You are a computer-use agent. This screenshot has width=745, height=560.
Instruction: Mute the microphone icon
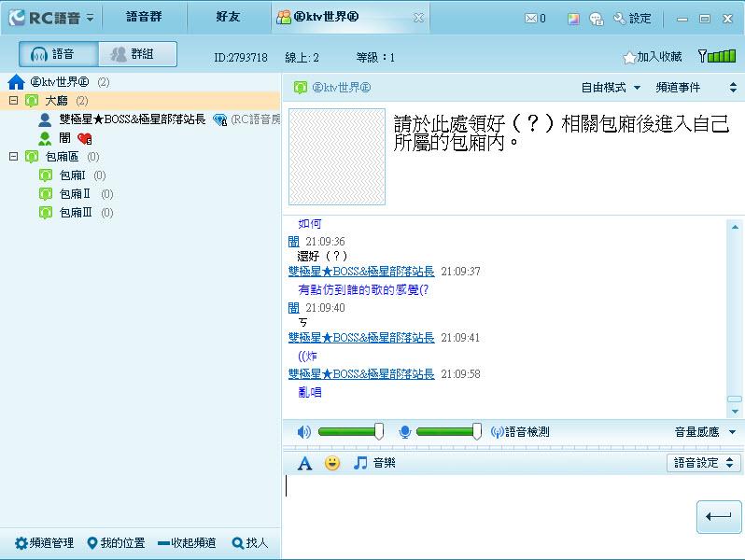coord(404,432)
